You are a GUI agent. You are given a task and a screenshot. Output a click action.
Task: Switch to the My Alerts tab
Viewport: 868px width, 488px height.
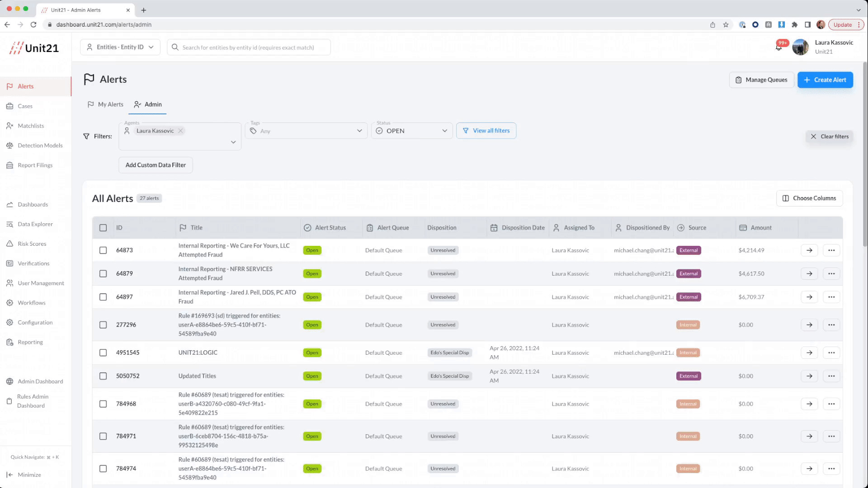click(x=105, y=104)
